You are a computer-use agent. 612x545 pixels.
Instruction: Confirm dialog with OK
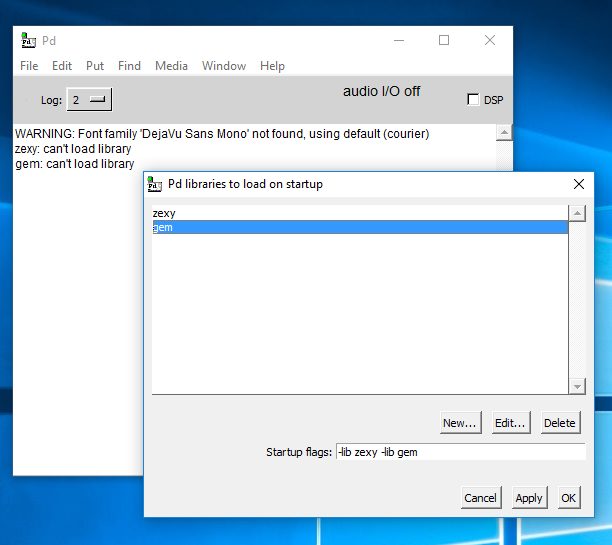pyautogui.click(x=569, y=498)
